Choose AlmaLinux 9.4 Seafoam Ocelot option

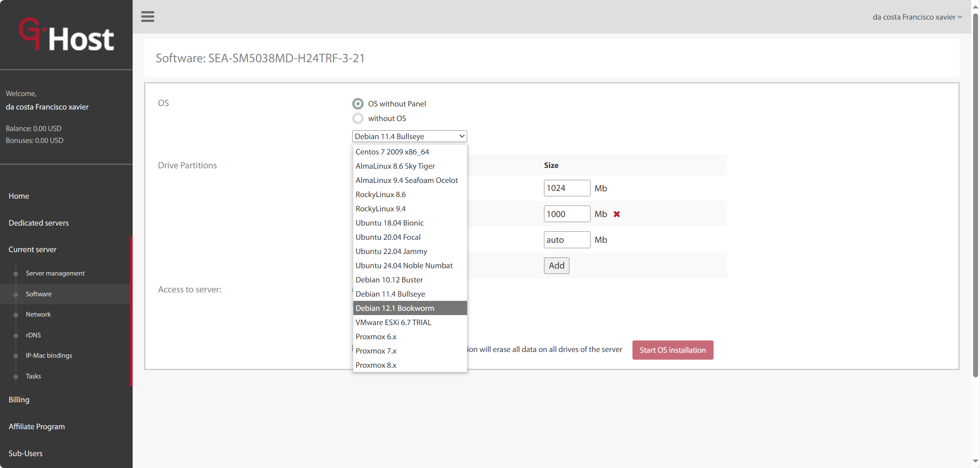tap(410, 180)
